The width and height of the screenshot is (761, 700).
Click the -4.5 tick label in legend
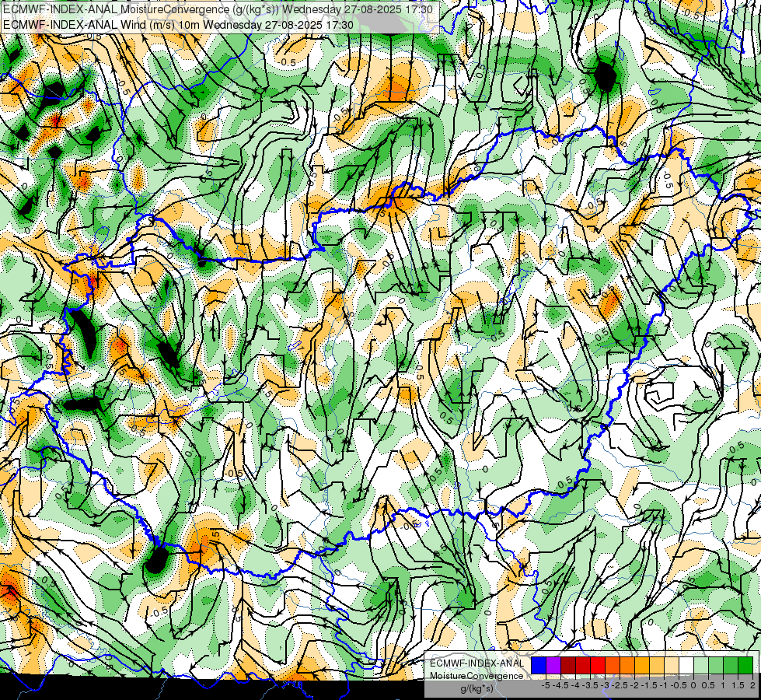(561, 685)
